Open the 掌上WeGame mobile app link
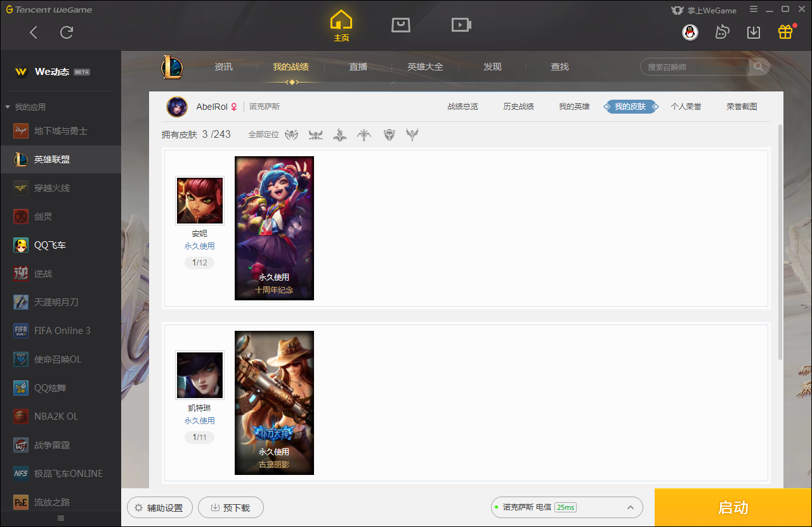The height and width of the screenshot is (527, 812). [704, 10]
